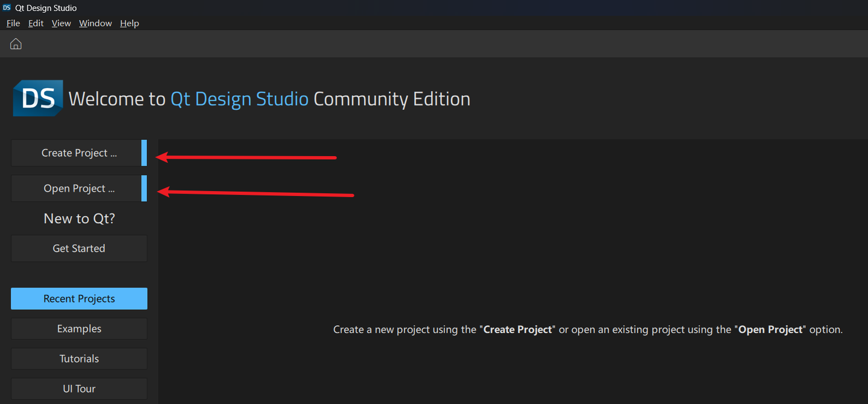Click the home icon in the toolbar
This screenshot has width=868, height=404.
click(x=16, y=43)
